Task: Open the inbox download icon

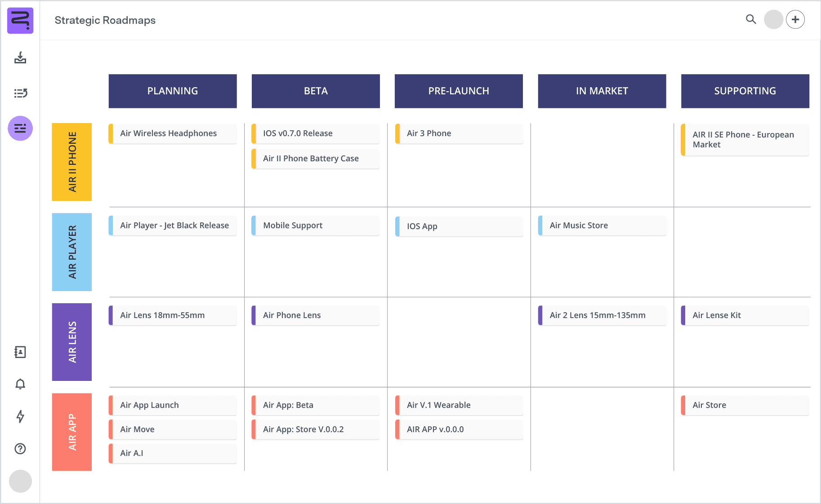Action: point(20,57)
